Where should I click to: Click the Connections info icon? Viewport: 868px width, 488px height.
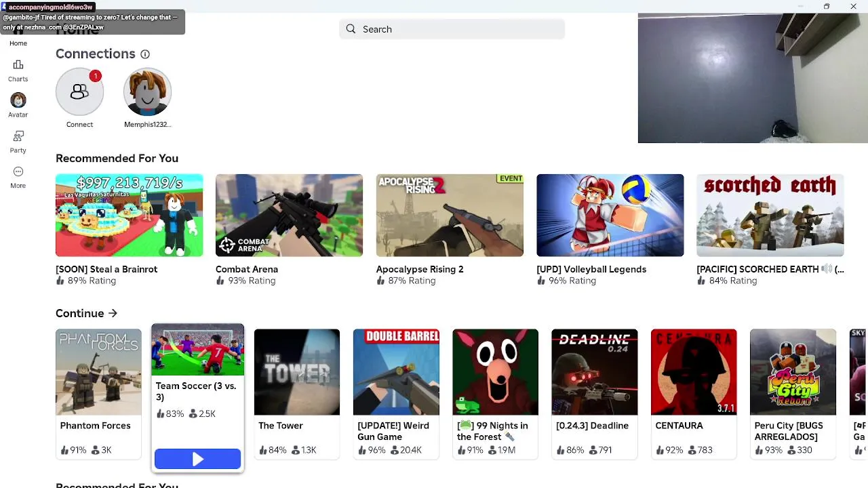(145, 54)
